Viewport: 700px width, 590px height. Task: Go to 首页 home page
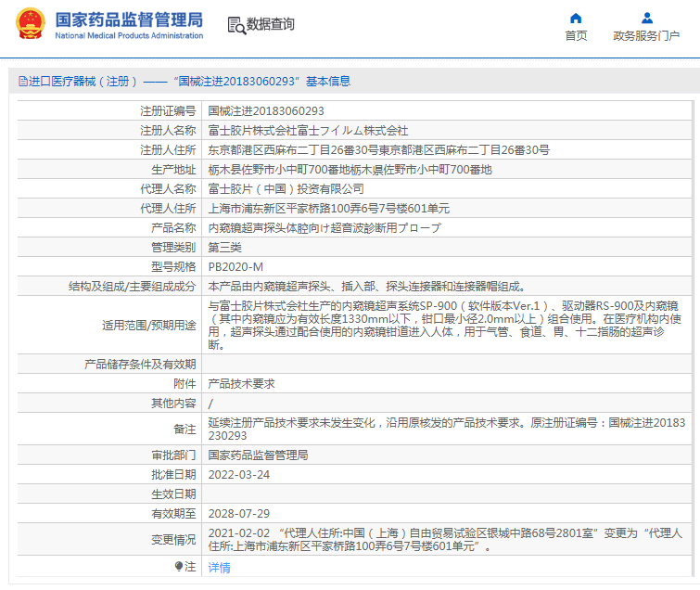click(x=576, y=36)
